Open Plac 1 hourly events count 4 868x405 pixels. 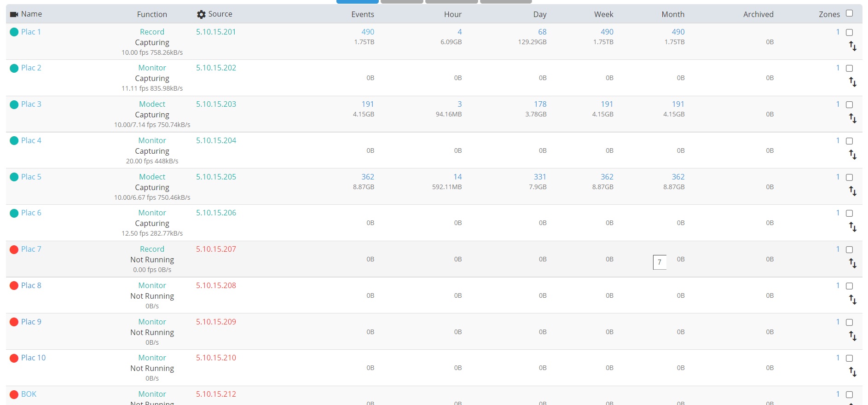click(x=459, y=32)
